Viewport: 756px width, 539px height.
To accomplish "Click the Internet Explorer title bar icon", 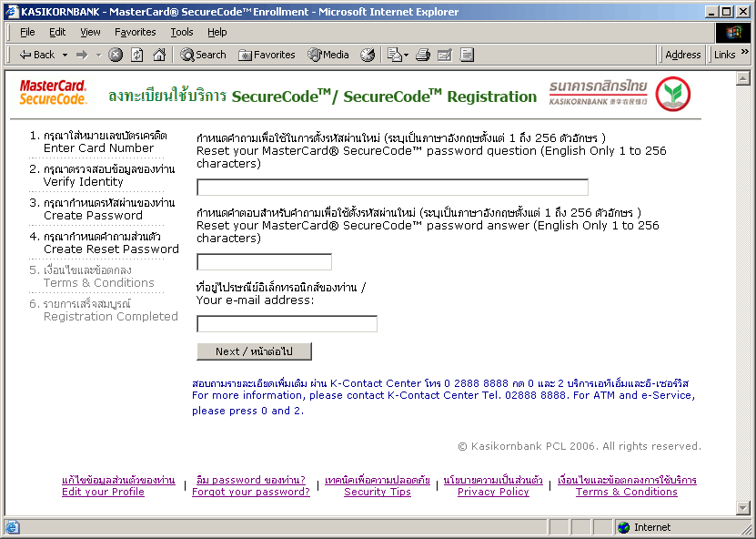I will pos(12,12).
